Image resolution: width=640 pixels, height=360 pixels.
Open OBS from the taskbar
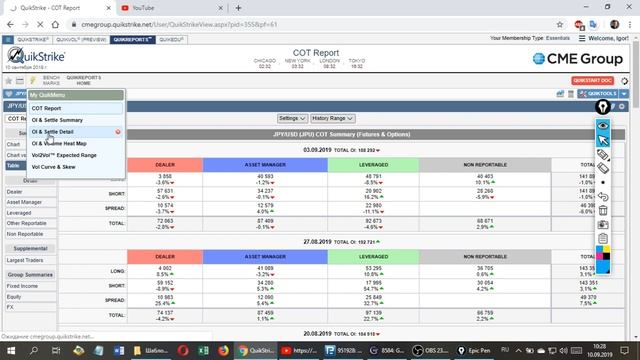431,351
